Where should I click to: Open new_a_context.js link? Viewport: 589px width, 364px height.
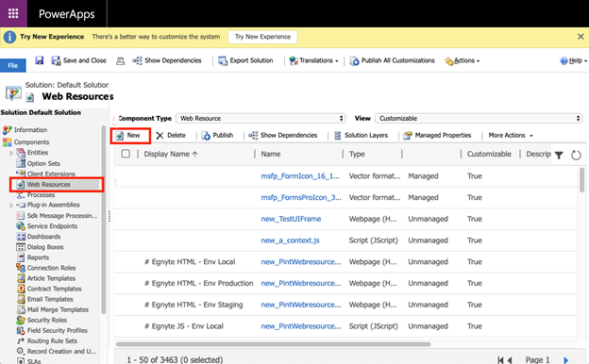[x=291, y=240]
